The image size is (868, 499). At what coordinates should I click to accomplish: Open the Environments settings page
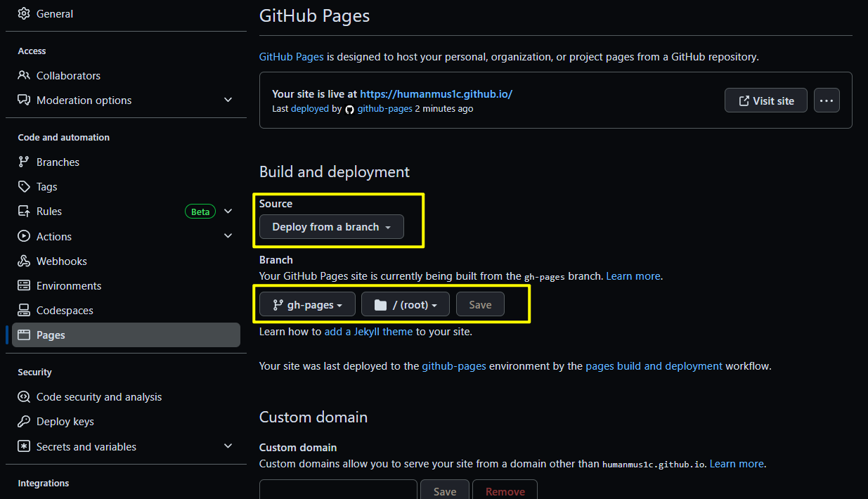coord(69,286)
